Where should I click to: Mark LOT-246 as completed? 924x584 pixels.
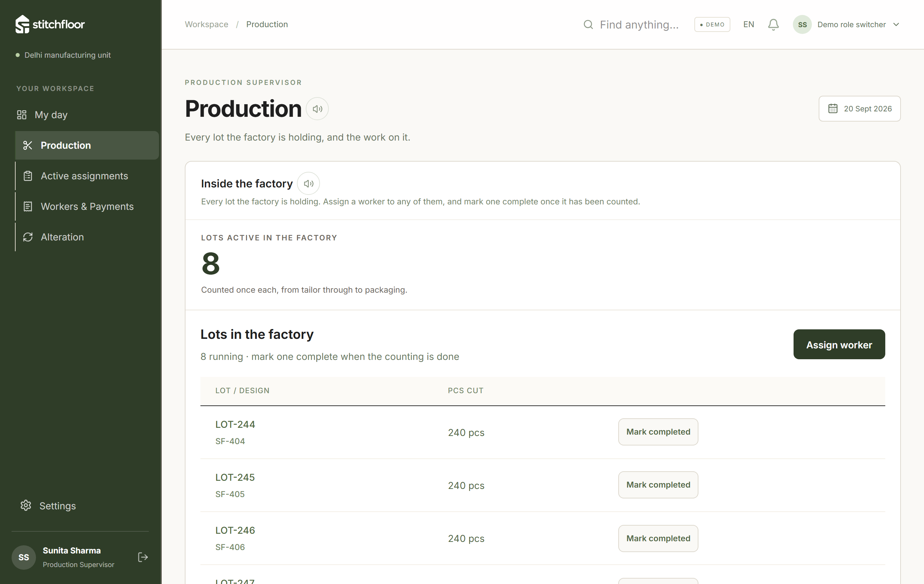click(x=658, y=539)
